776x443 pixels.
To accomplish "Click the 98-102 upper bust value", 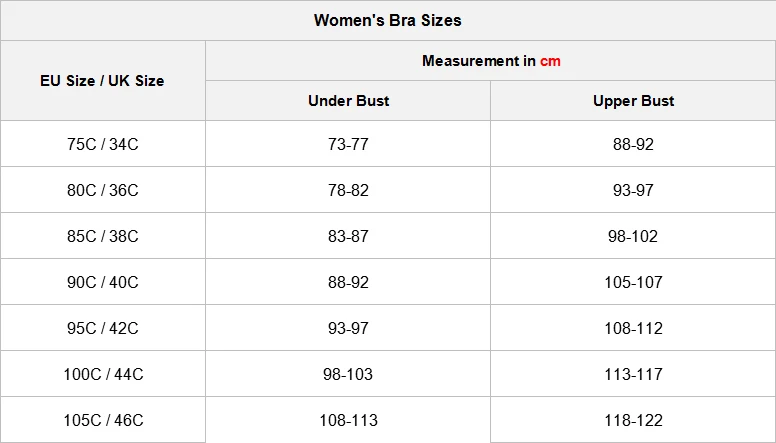I will coord(633,236).
